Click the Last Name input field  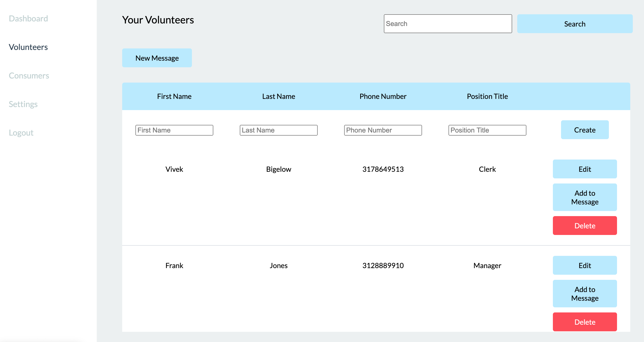pyautogui.click(x=278, y=130)
